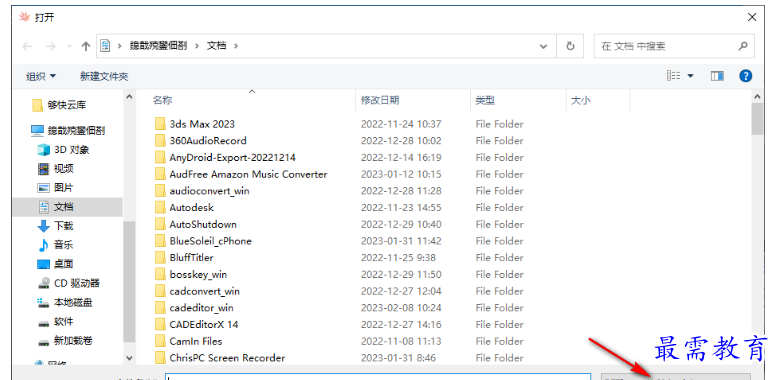Select the CADEditorX 14 folder
The image size is (776, 380).
coord(203,325)
